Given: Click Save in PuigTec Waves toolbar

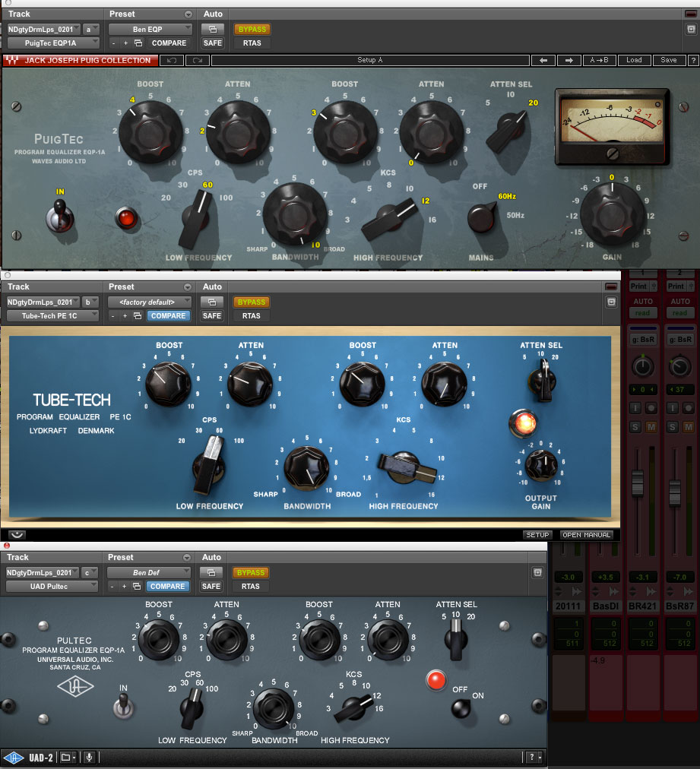Looking at the screenshot, I should (x=669, y=60).
